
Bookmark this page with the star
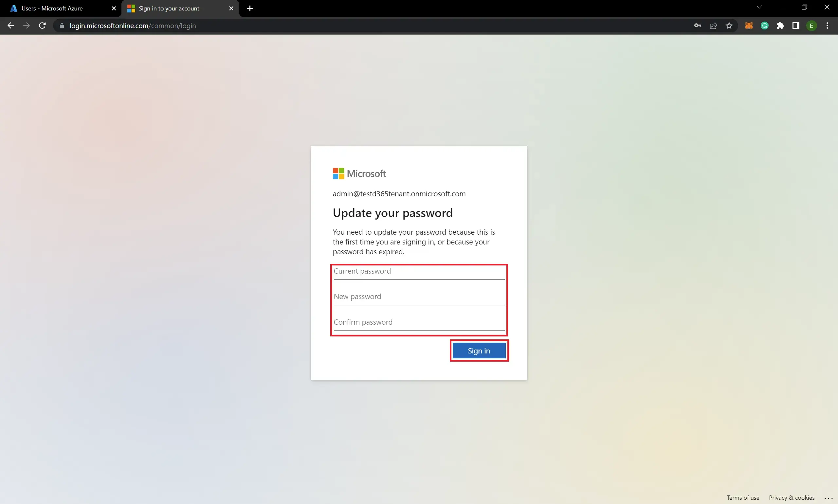pyautogui.click(x=729, y=26)
